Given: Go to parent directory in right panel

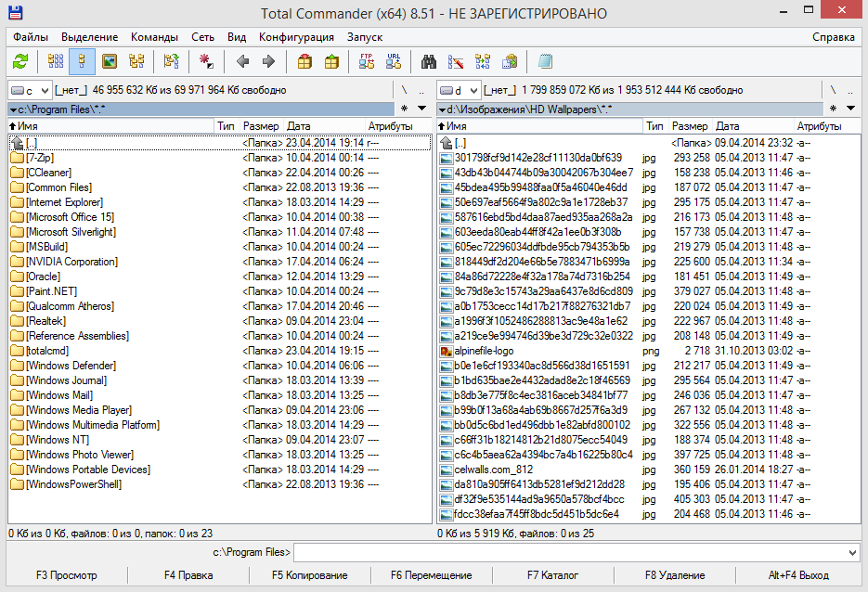Looking at the screenshot, I should (851, 90).
